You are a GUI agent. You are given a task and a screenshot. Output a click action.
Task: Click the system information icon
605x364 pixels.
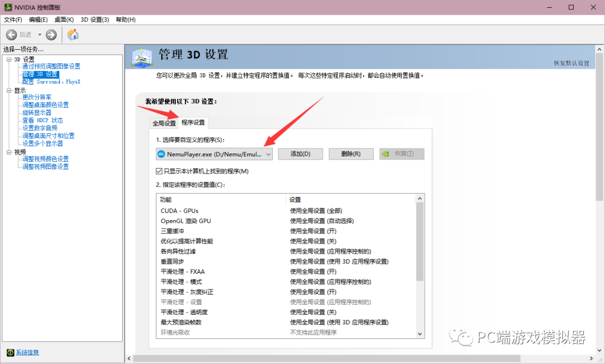click(11, 352)
